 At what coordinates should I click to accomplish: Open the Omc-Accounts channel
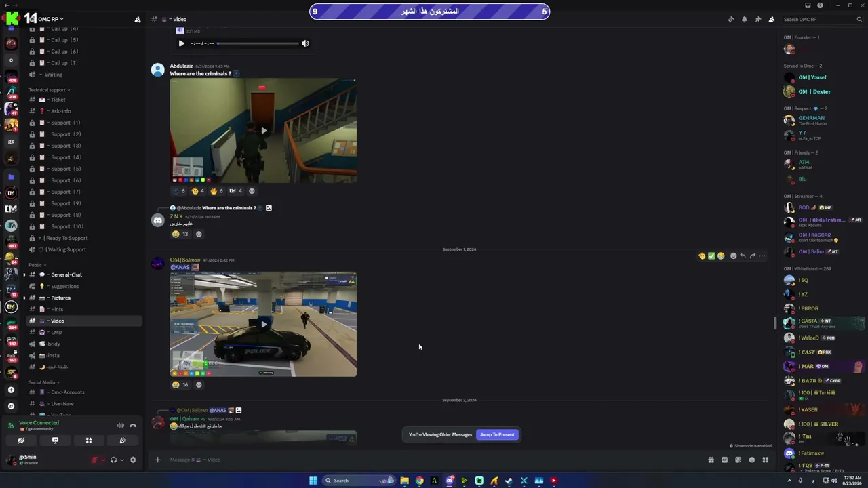(84, 392)
